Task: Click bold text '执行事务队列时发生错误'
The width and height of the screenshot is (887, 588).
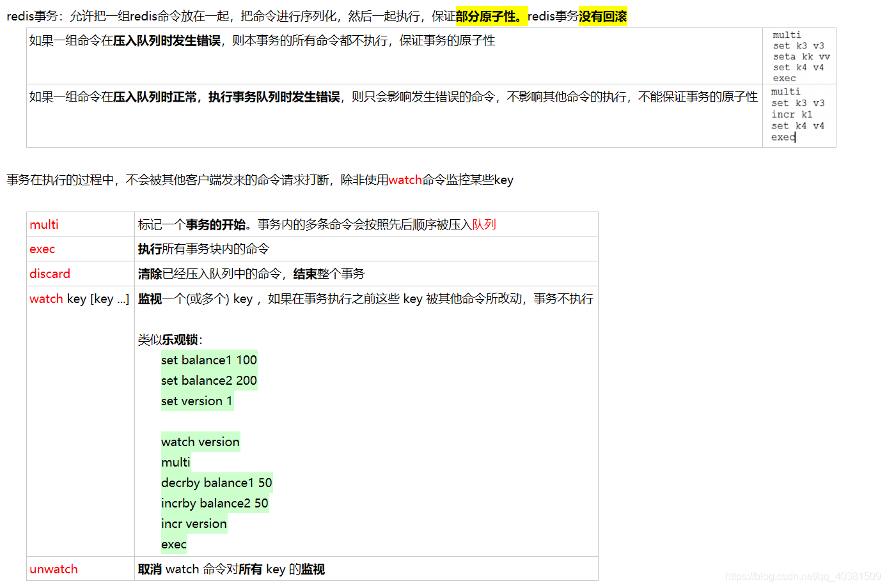Action: pos(274,97)
